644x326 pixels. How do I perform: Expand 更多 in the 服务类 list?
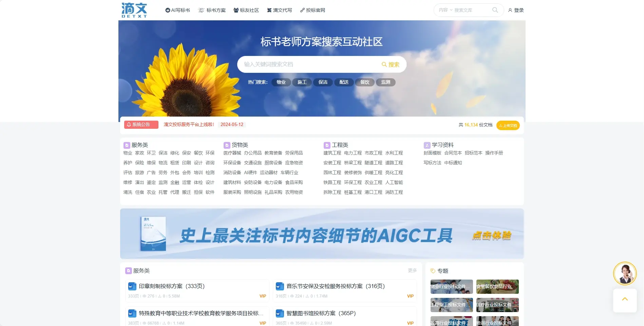click(x=412, y=270)
